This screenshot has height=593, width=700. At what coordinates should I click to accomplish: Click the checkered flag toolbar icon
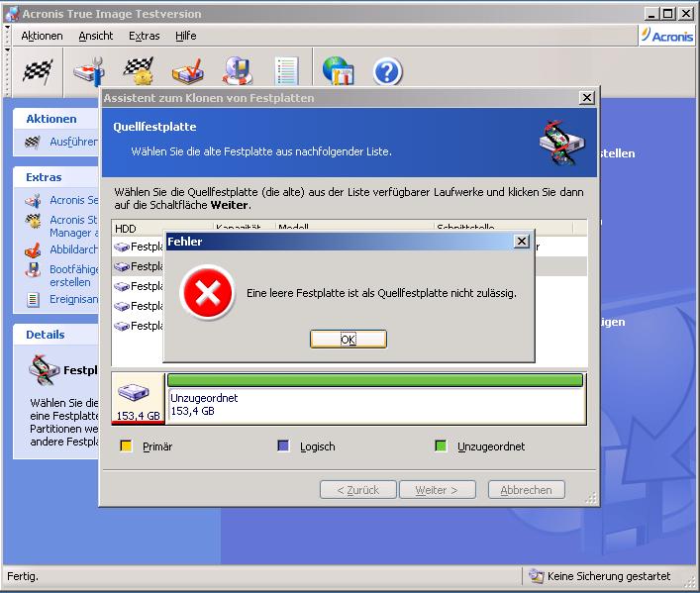coord(38,71)
